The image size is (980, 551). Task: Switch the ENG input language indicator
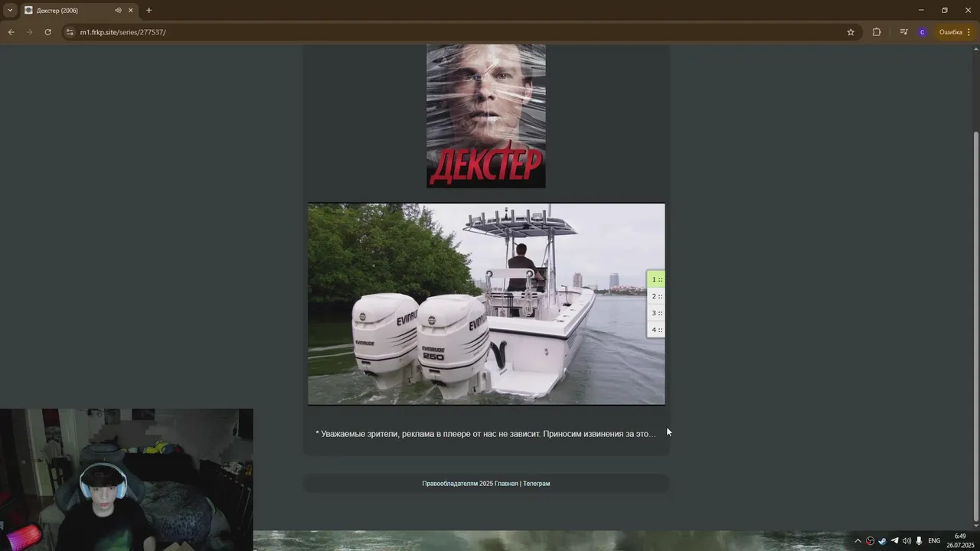pyautogui.click(x=934, y=541)
